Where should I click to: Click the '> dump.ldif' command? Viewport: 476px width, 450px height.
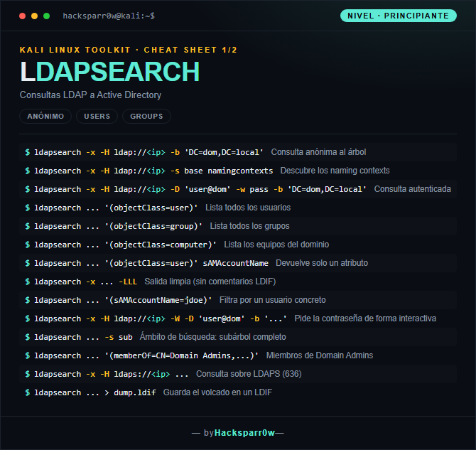(90, 392)
